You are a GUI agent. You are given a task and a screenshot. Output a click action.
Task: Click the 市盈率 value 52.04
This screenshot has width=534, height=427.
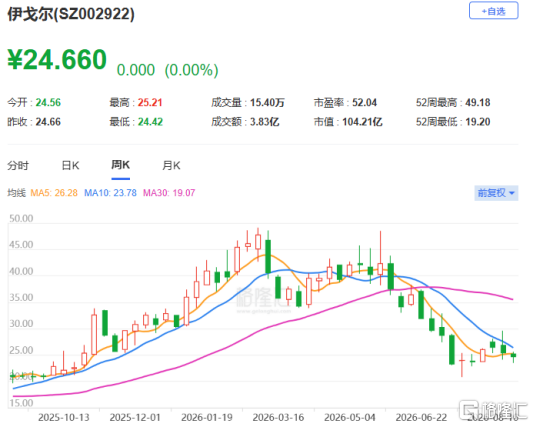point(364,102)
